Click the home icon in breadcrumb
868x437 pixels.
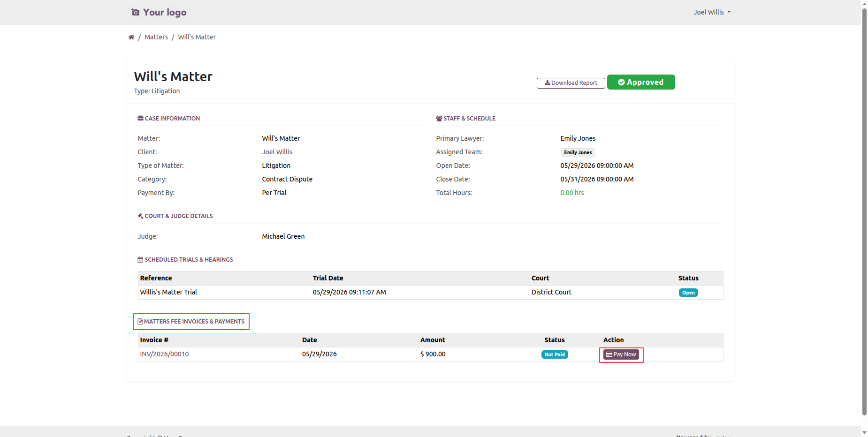click(x=131, y=37)
